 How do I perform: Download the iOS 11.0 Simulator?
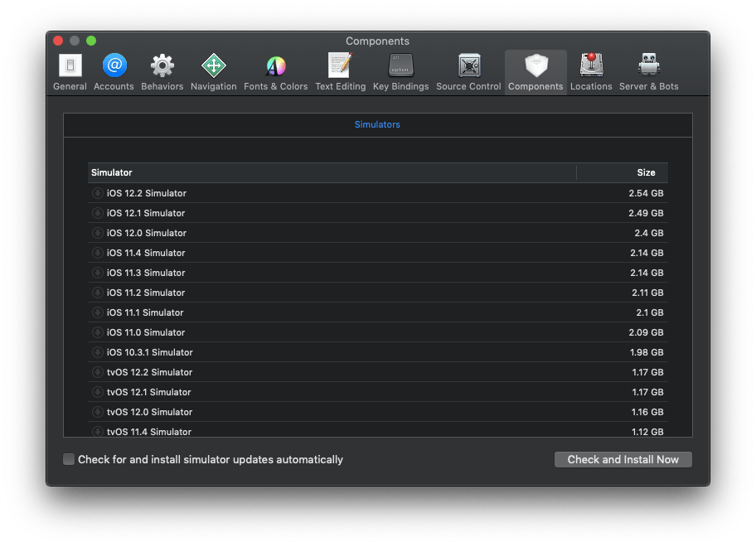pyautogui.click(x=97, y=332)
